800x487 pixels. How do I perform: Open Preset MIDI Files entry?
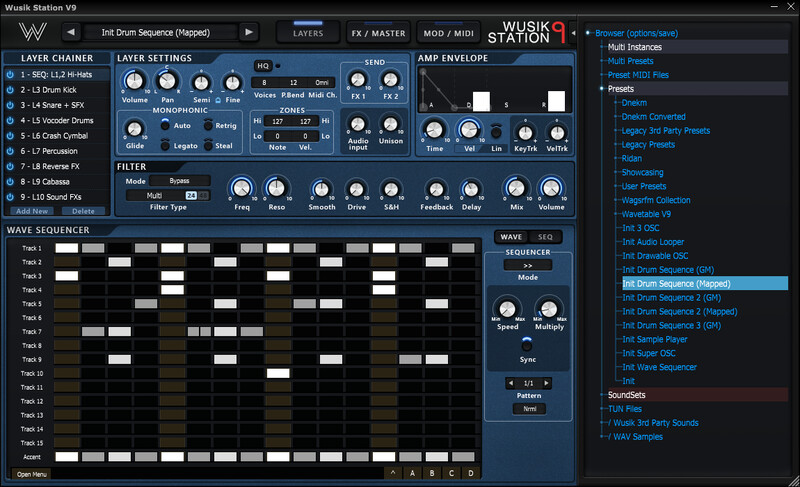(638, 75)
